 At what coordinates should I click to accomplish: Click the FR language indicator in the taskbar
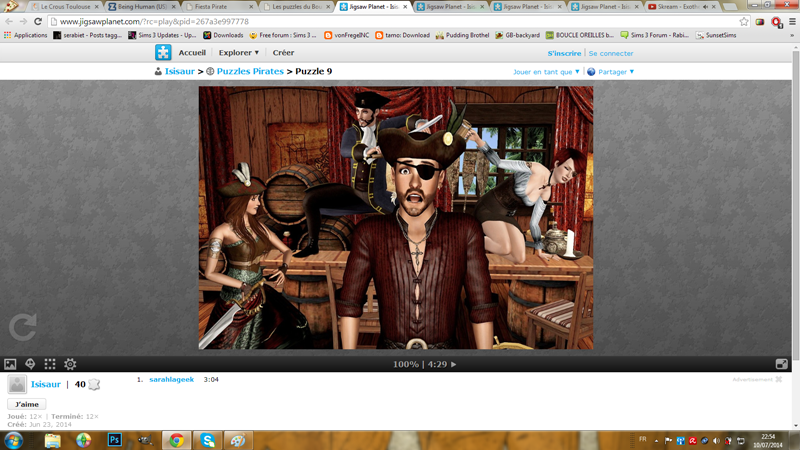(x=643, y=439)
